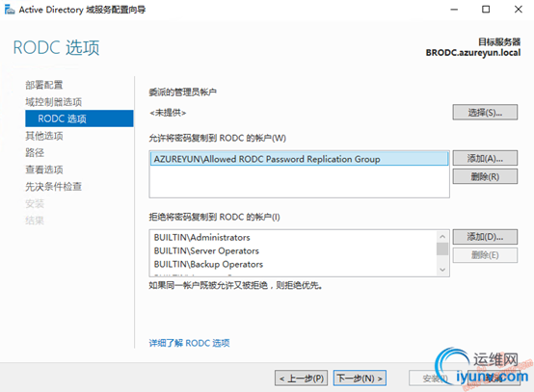
Task: Click the denied list scroll up arrow
Action: click(x=442, y=237)
